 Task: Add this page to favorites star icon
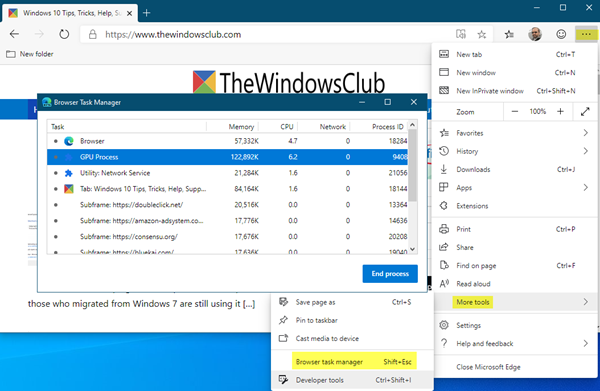tap(482, 34)
